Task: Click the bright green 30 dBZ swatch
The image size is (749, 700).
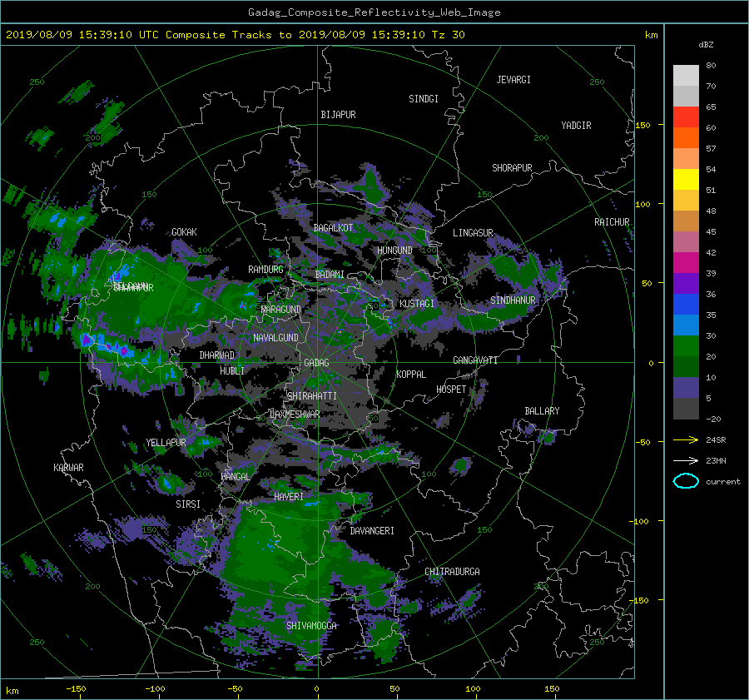Action: [x=686, y=345]
